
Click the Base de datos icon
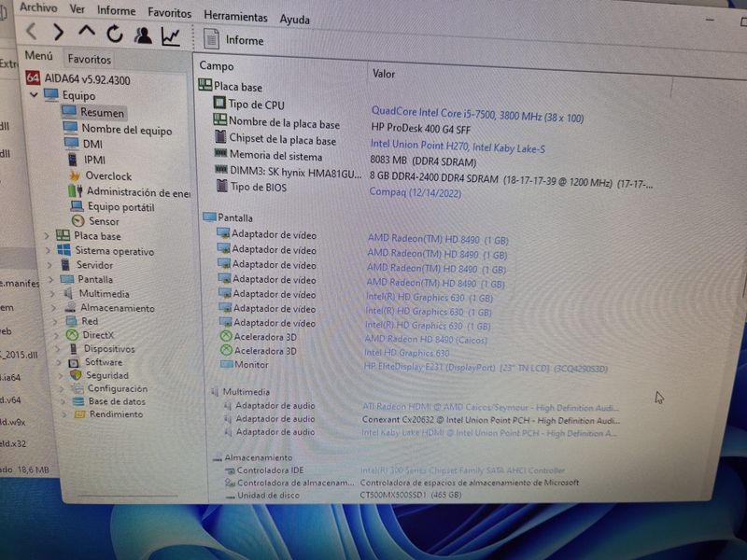(x=78, y=401)
